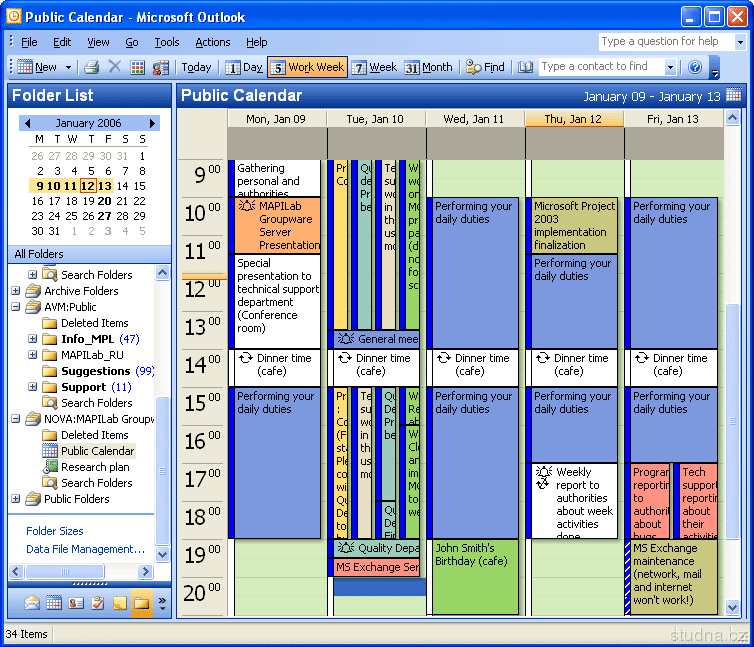Screen dimensions: 754x647
Task: Expand the Public Folders tree node
Action: [x=16, y=499]
